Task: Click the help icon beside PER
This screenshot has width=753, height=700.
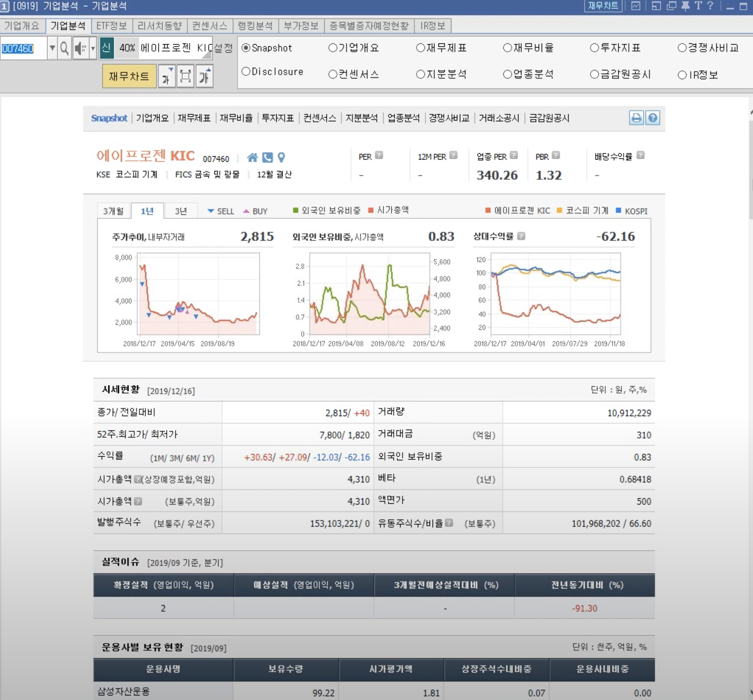Action: (379, 155)
